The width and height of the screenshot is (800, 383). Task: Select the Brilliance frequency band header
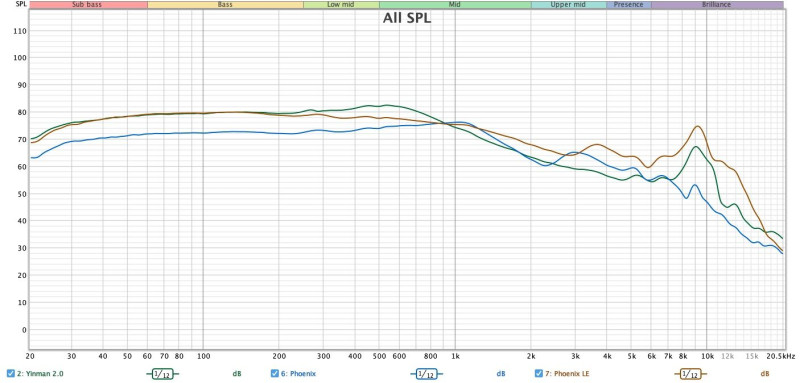(717, 5)
